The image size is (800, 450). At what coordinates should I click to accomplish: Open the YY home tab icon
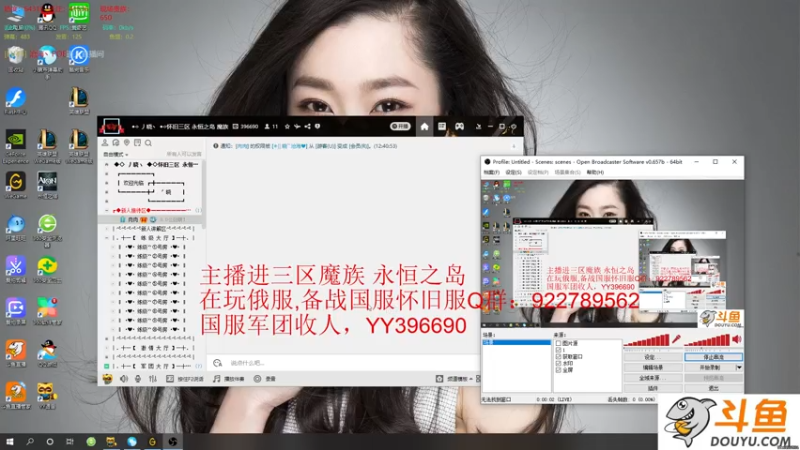point(424,127)
